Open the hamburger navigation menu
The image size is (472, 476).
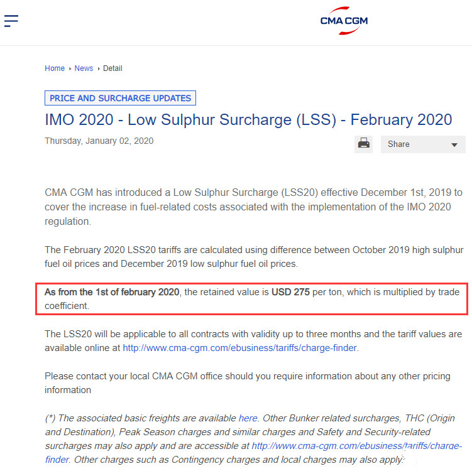pos(11,21)
